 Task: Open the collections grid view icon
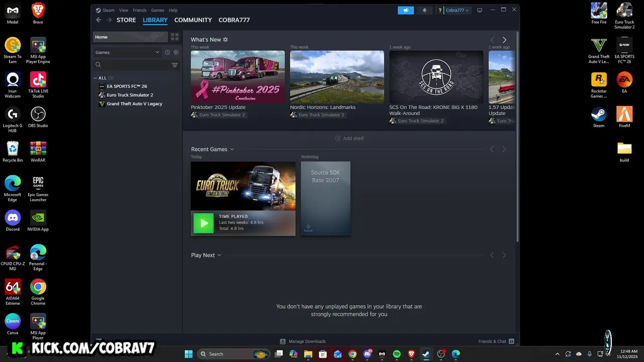175,37
